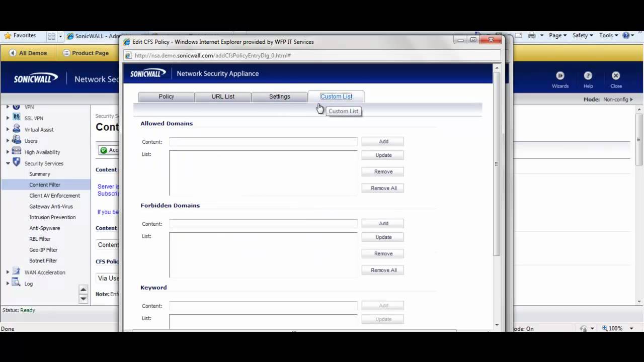Screen dimensions: 644x362
Task: Open RBL Filter page
Action: coord(40,239)
